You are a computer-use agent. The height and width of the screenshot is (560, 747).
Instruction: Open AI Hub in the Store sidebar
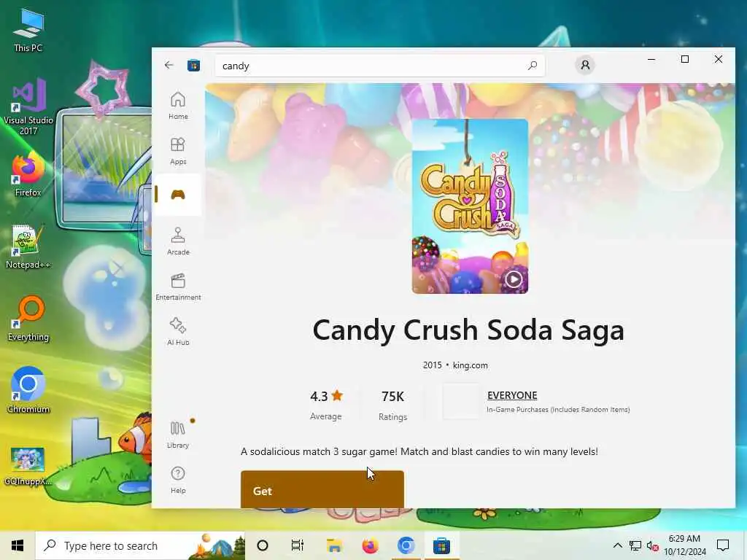pyautogui.click(x=178, y=332)
